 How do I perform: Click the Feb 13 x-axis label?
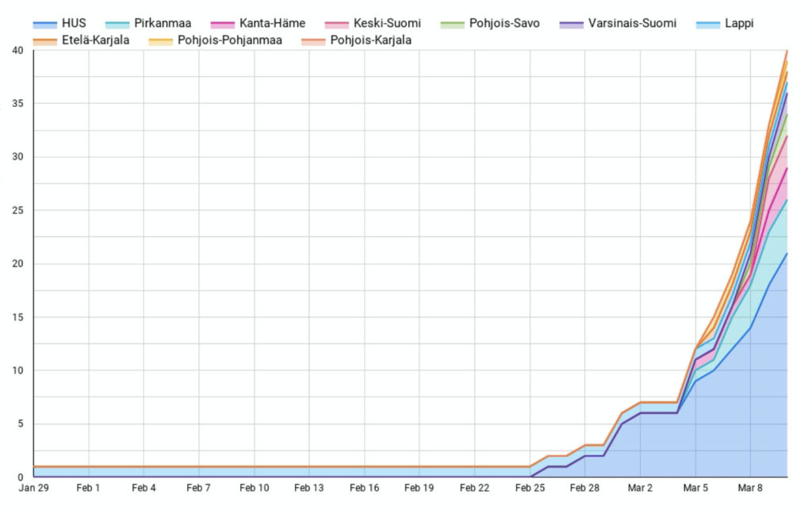coord(309,488)
